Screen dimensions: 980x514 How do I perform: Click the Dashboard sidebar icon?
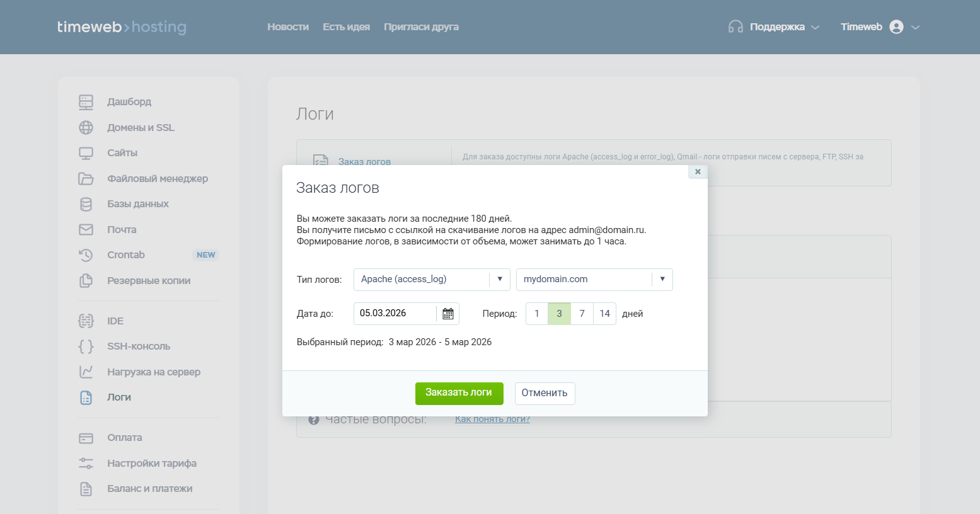click(x=86, y=102)
